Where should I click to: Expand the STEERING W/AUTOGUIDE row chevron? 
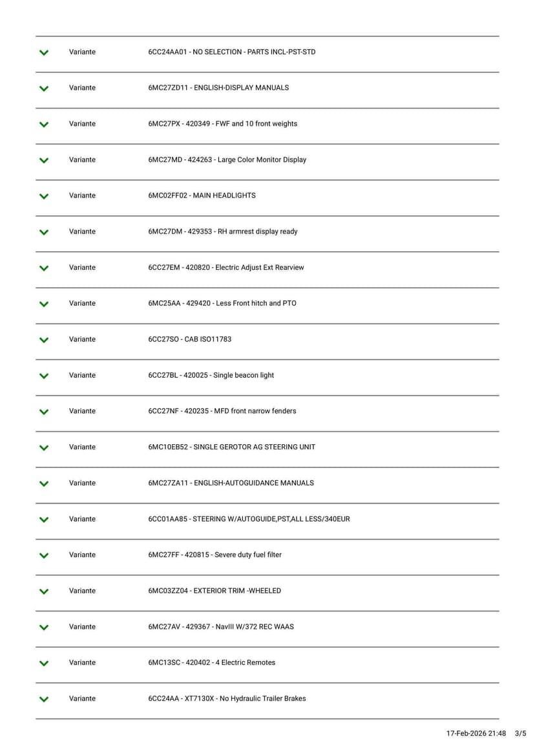pos(43,520)
